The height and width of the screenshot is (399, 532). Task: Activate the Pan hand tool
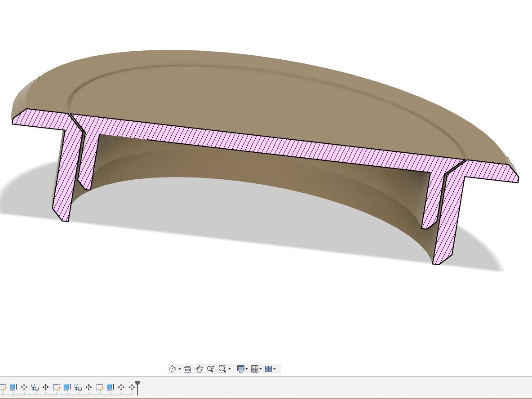click(199, 369)
